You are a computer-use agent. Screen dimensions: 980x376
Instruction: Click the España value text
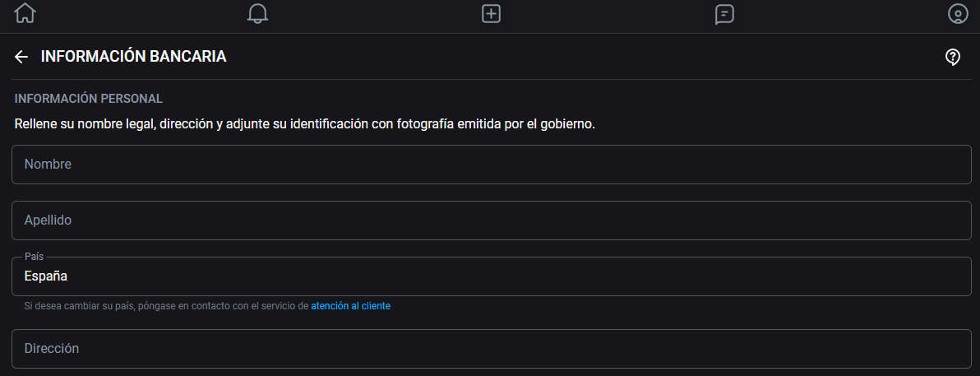coord(46,276)
